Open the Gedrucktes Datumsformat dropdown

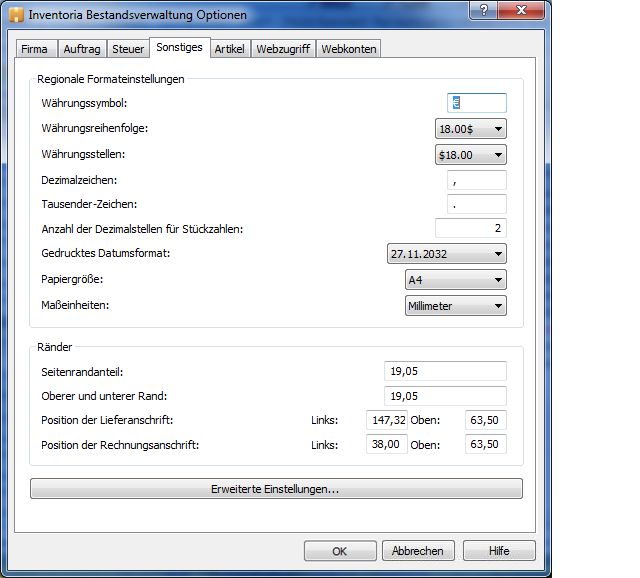[447, 253]
